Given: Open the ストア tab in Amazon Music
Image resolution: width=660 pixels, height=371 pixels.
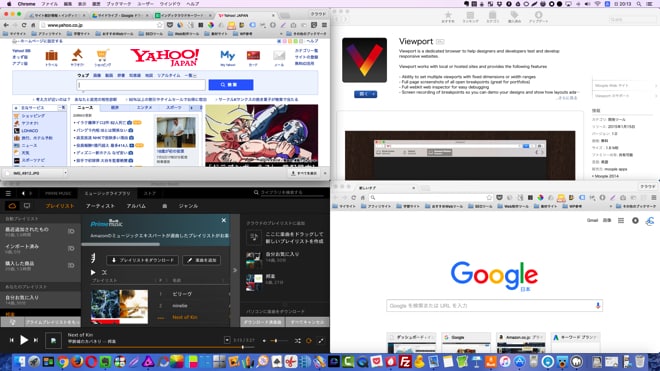Looking at the screenshot, I should tap(149, 193).
